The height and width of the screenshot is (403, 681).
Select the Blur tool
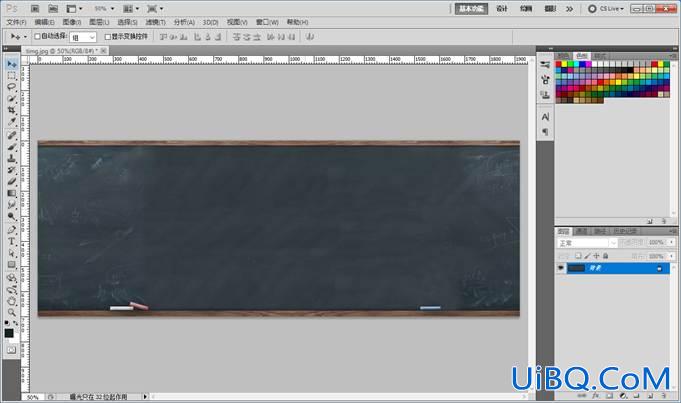12,205
